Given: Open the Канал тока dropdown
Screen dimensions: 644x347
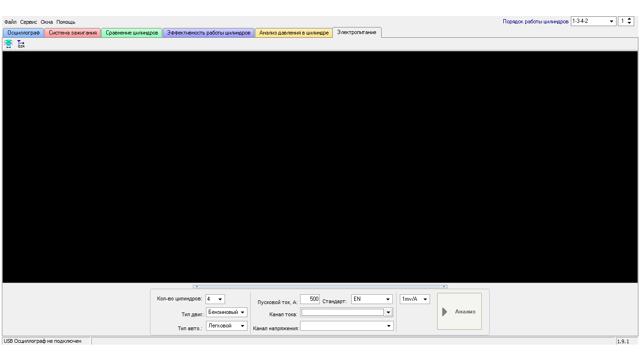Looking at the screenshot, I should tap(388, 312).
